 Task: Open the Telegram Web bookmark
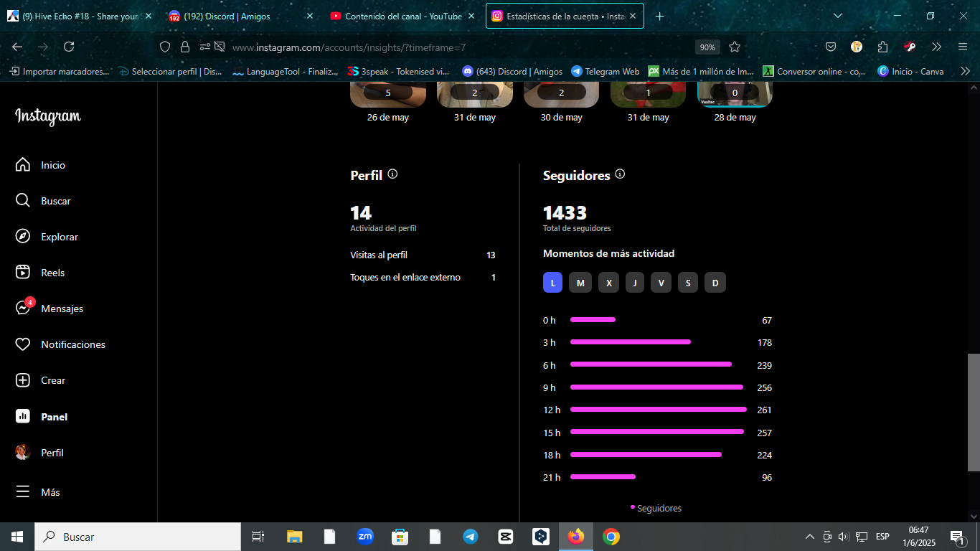605,71
